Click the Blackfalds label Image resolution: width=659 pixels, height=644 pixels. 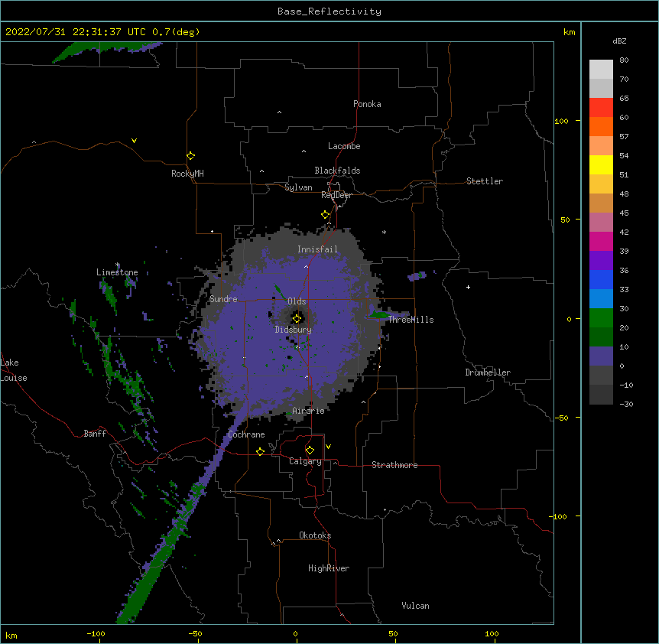click(x=337, y=171)
